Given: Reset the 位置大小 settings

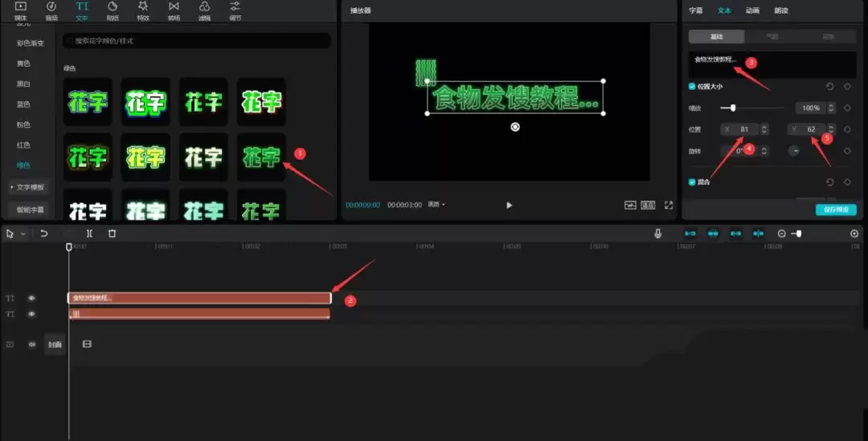Looking at the screenshot, I should [829, 86].
